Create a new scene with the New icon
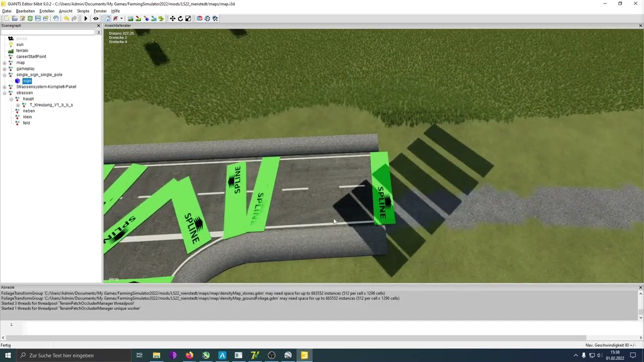 [7, 19]
